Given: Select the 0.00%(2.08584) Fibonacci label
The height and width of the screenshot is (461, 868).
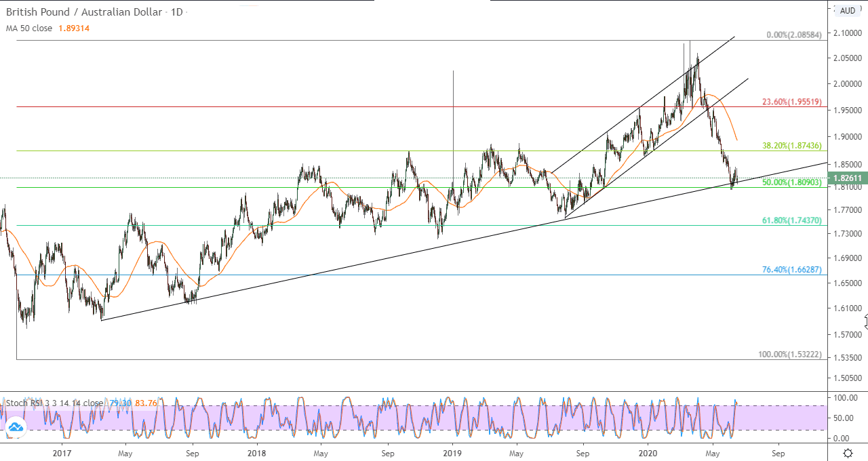Looking at the screenshot, I should tap(794, 35).
